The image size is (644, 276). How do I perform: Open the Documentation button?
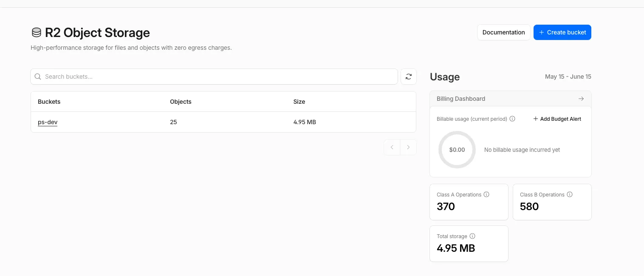[503, 32]
